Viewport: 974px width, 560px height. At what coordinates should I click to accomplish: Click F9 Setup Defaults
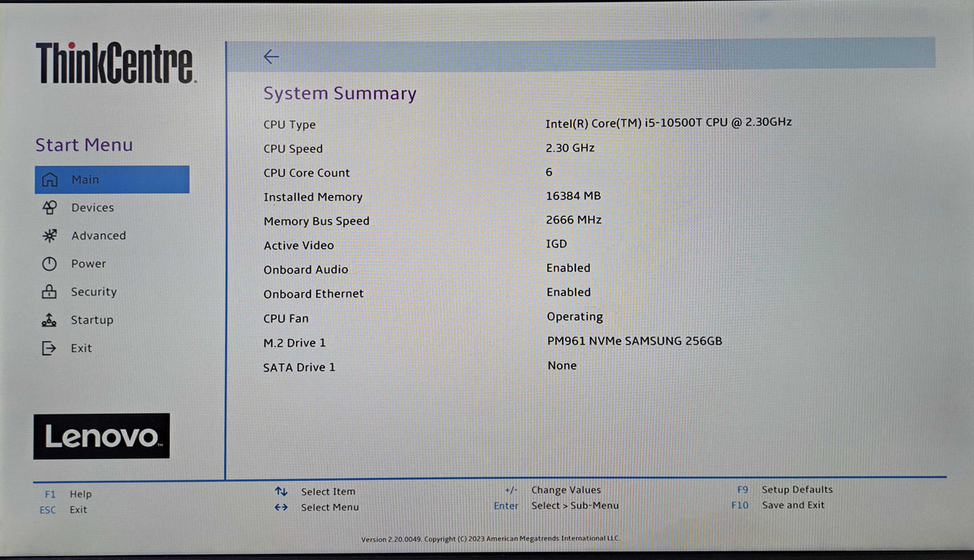(x=784, y=490)
